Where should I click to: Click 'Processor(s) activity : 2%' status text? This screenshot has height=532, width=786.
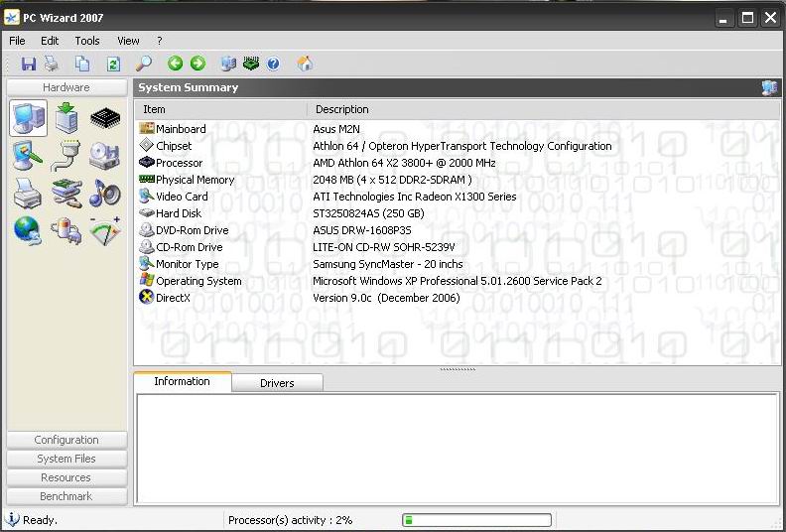click(x=290, y=520)
